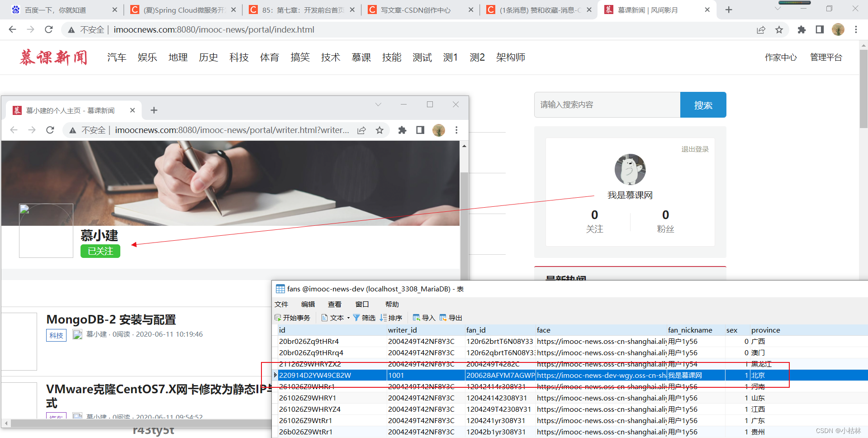Expand the 文本 dropdown arrow in Navicat toolbar

pyautogui.click(x=348, y=318)
